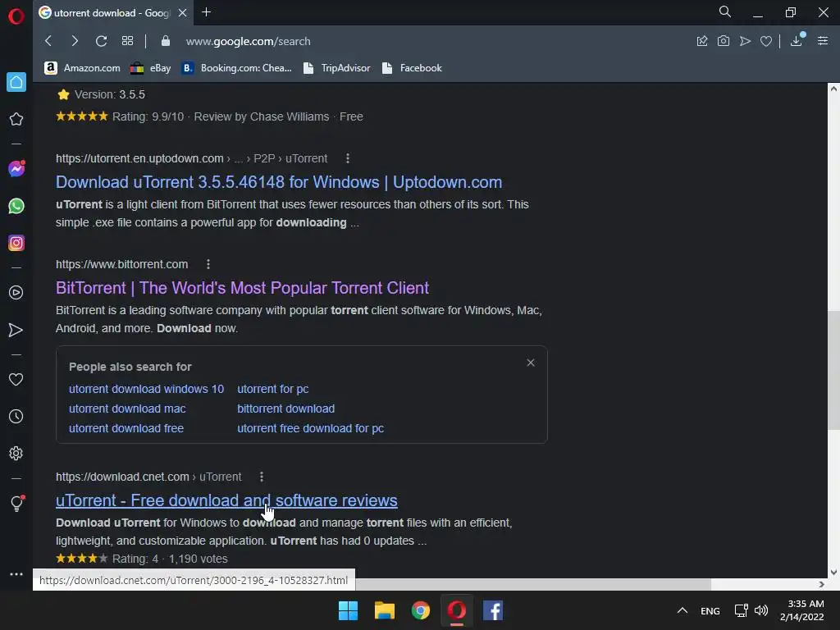Image resolution: width=840 pixels, height=630 pixels.
Task: Reload the current page
Action: tap(101, 41)
